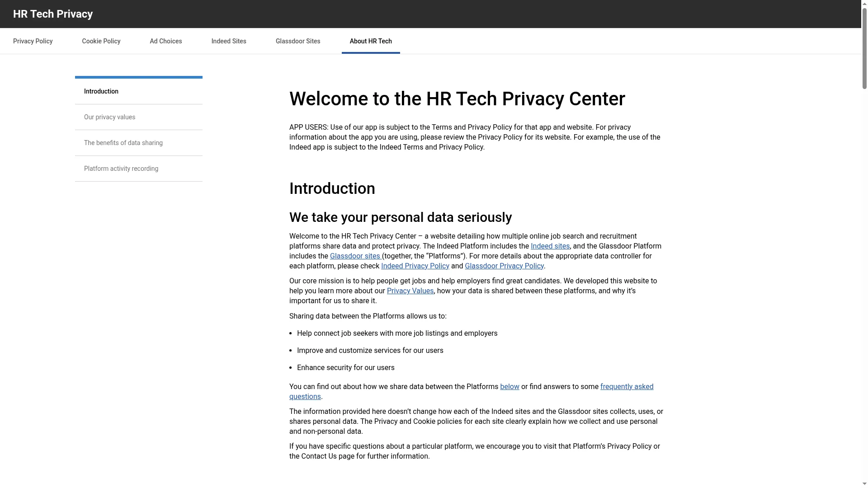
Task: Click the 'Introduction' main heading
Action: pos(332,189)
